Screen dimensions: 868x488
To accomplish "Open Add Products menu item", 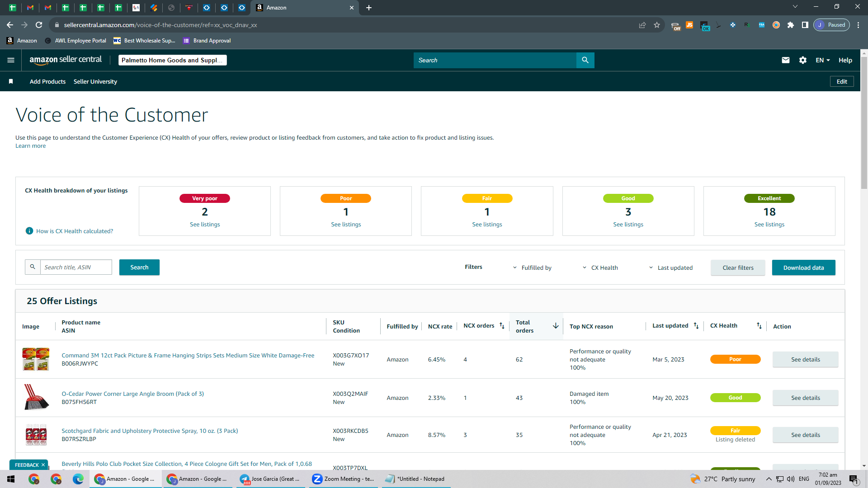I will (47, 81).
